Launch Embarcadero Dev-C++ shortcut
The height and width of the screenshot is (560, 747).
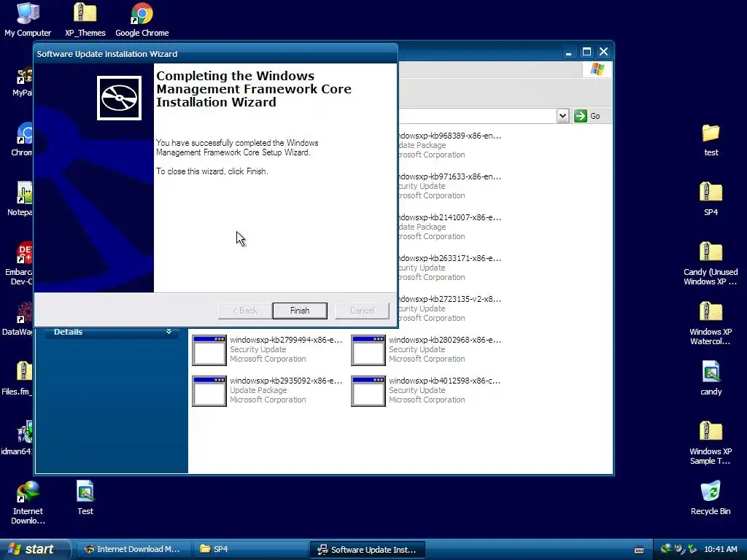coord(18,263)
